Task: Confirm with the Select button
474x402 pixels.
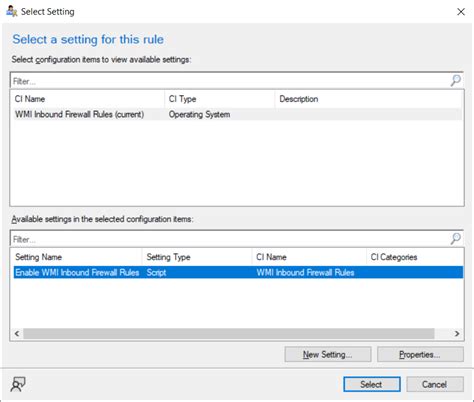Action: pos(372,384)
